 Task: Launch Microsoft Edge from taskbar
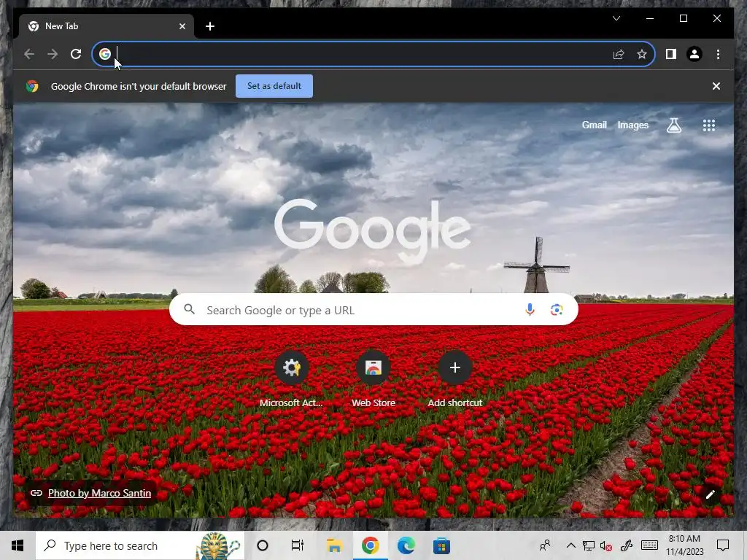[406, 545]
